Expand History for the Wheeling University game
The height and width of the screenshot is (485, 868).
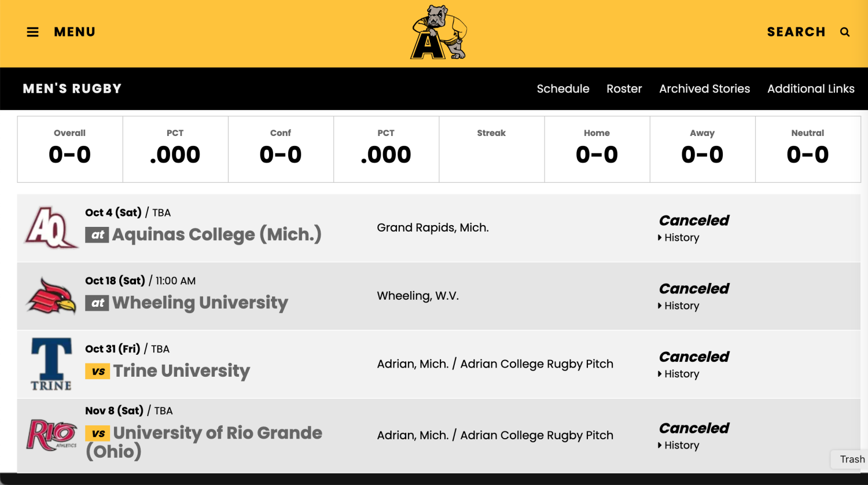point(681,306)
